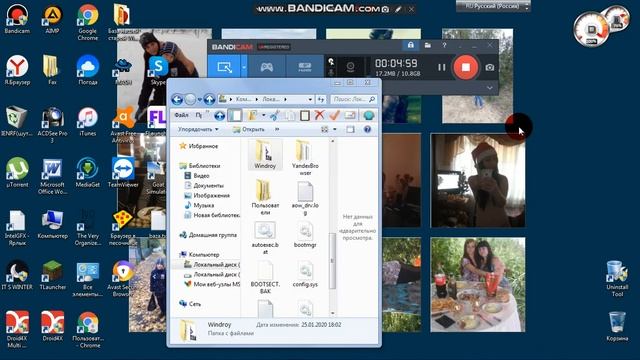640x360 pixels.
Task: Select Домашняя группа in navigation pane
Action: coord(208,235)
